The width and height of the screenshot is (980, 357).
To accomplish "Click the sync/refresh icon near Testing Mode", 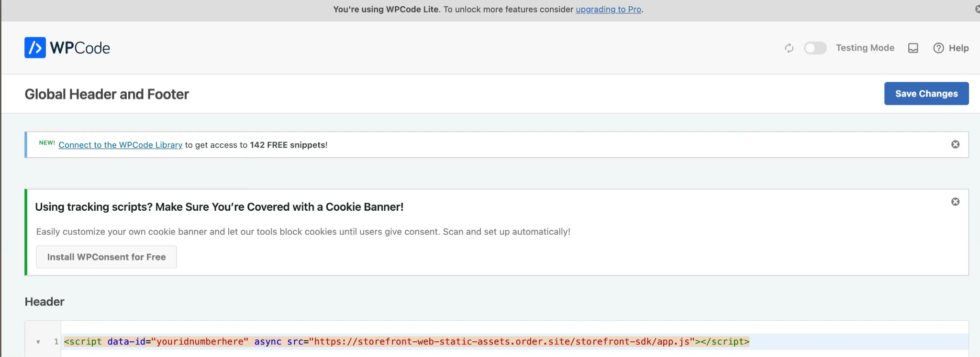I will [789, 48].
